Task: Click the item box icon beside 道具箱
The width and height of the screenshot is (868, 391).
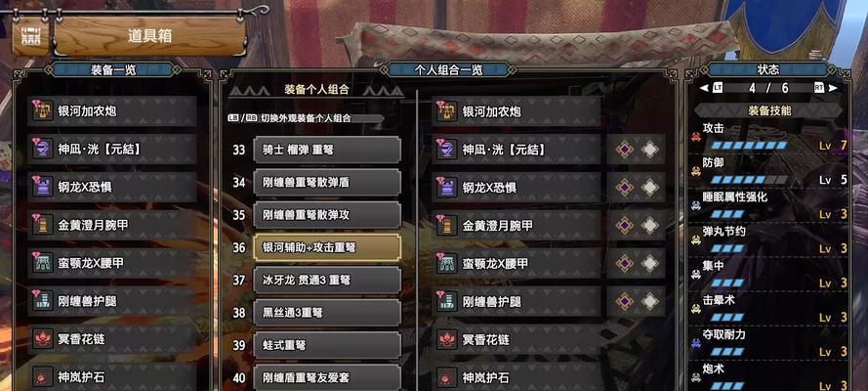Action: (x=30, y=36)
